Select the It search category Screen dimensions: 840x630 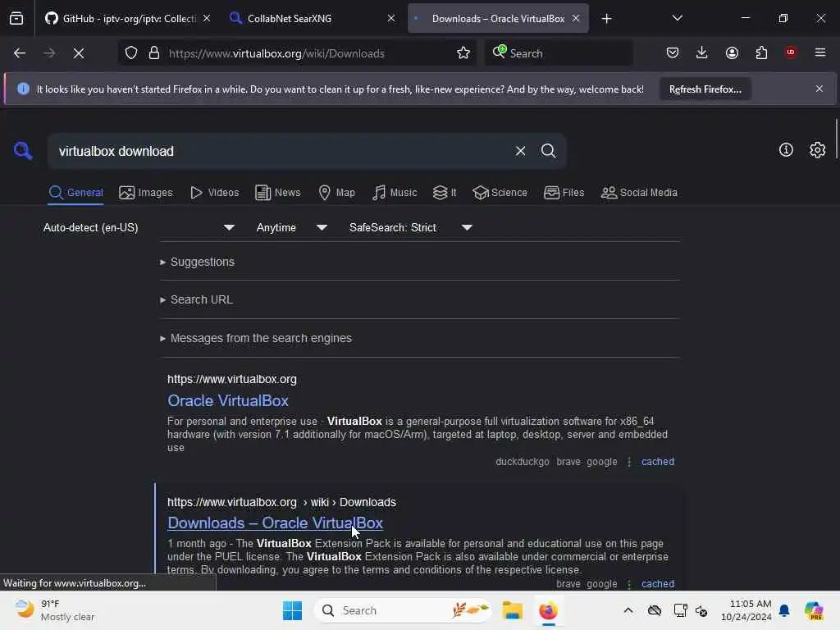point(445,193)
